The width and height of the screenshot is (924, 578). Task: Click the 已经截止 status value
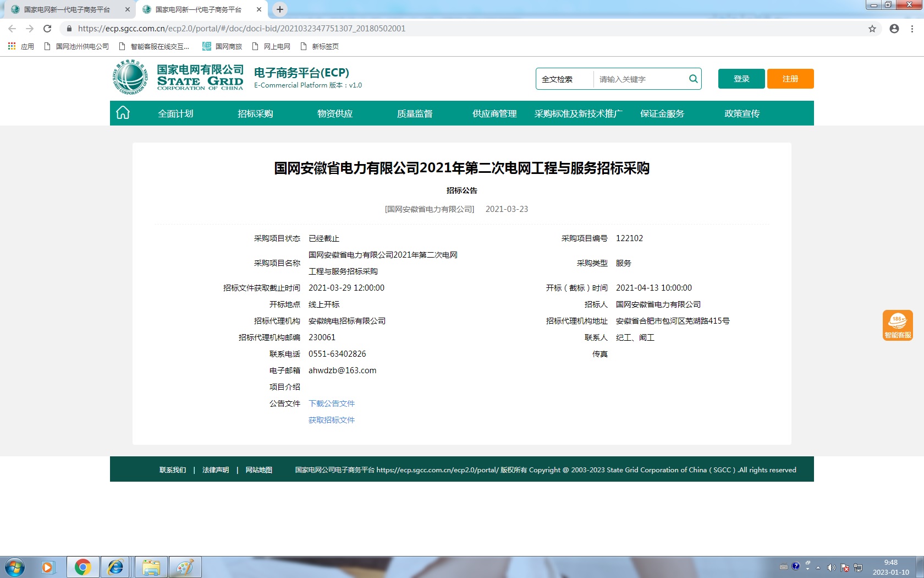click(x=324, y=238)
